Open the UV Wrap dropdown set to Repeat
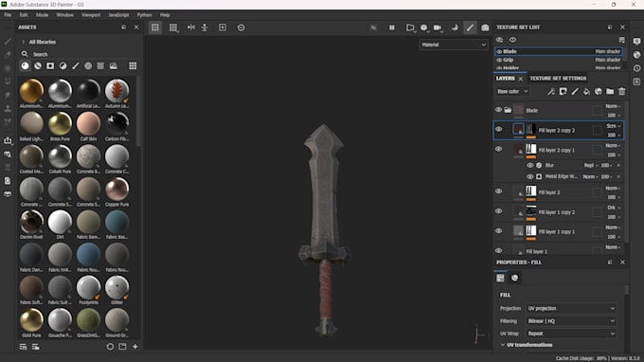 571,334
